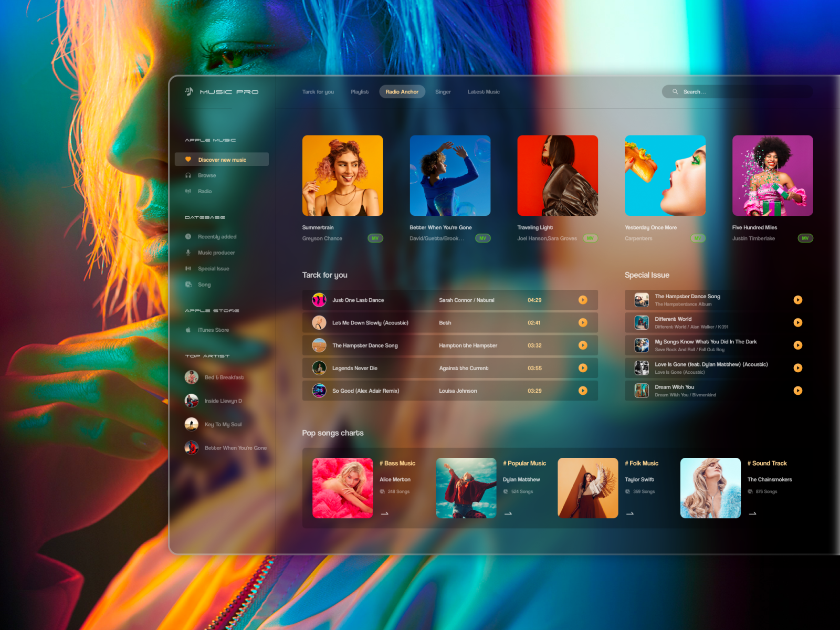Select the clock icon for Recently added
The width and height of the screenshot is (840, 630).
(189, 236)
